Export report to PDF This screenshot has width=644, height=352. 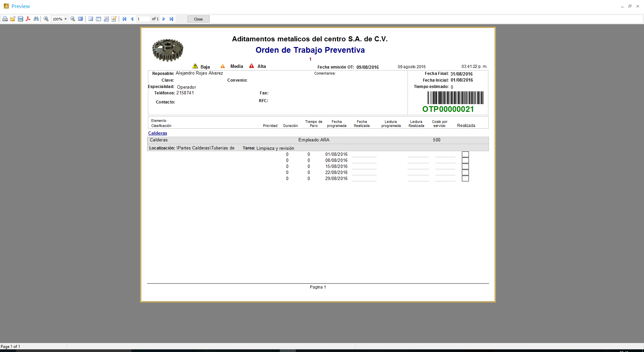[x=28, y=19]
